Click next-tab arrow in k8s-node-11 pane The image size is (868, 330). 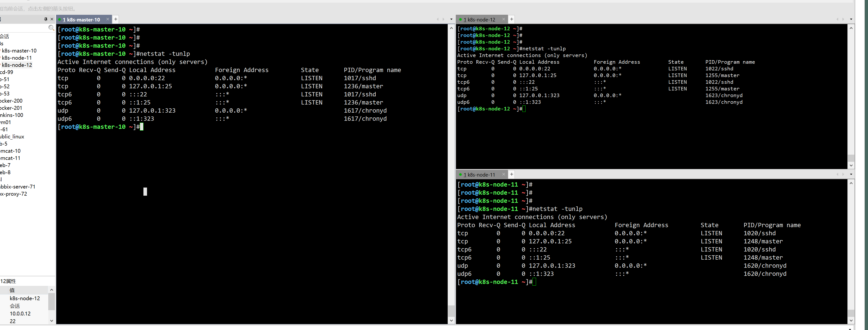(x=843, y=174)
